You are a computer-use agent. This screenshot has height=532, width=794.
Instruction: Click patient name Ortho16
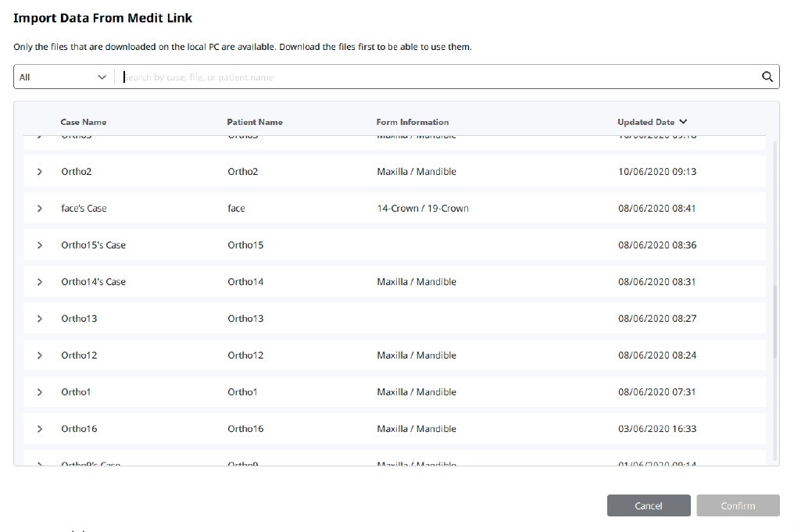click(245, 429)
